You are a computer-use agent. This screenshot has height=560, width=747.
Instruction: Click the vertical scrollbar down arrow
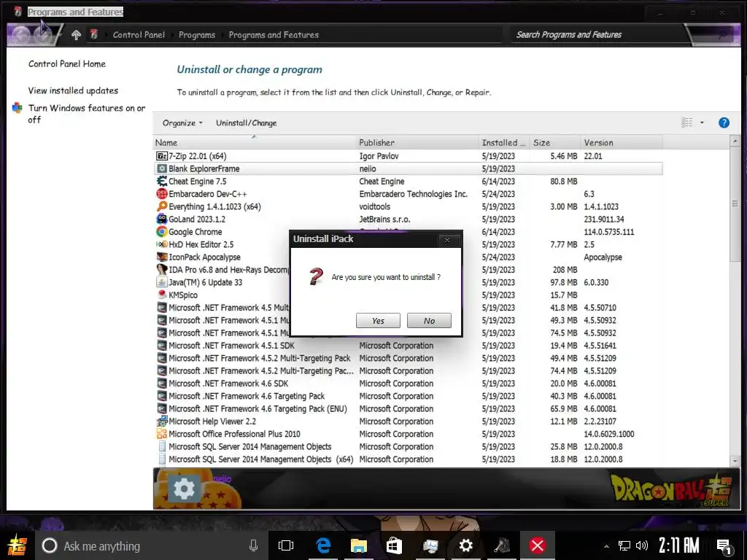[x=735, y=461]
